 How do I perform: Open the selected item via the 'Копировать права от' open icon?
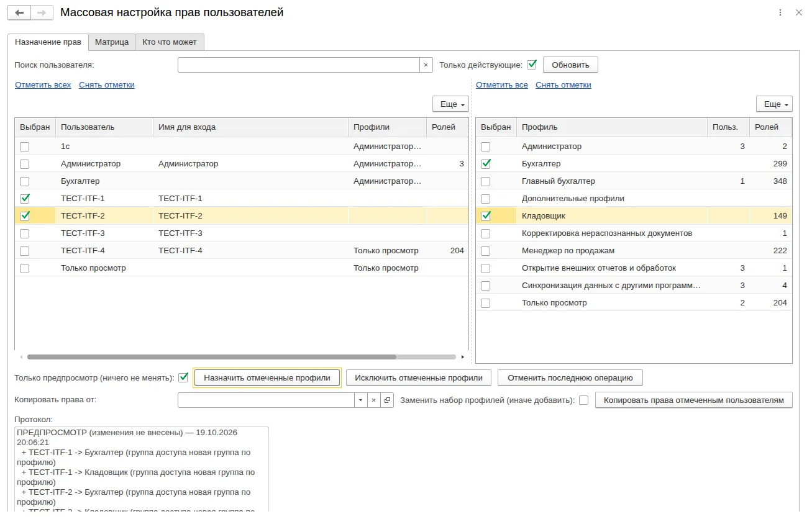pyautogui.click(x=387, y=400)
